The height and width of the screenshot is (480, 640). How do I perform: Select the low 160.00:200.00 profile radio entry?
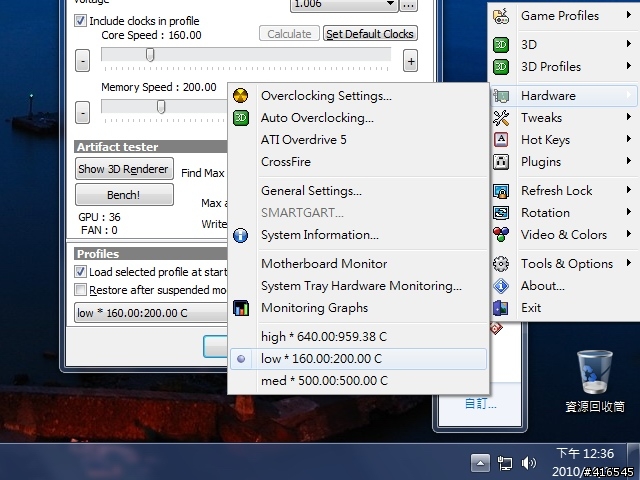coord(358,359)
